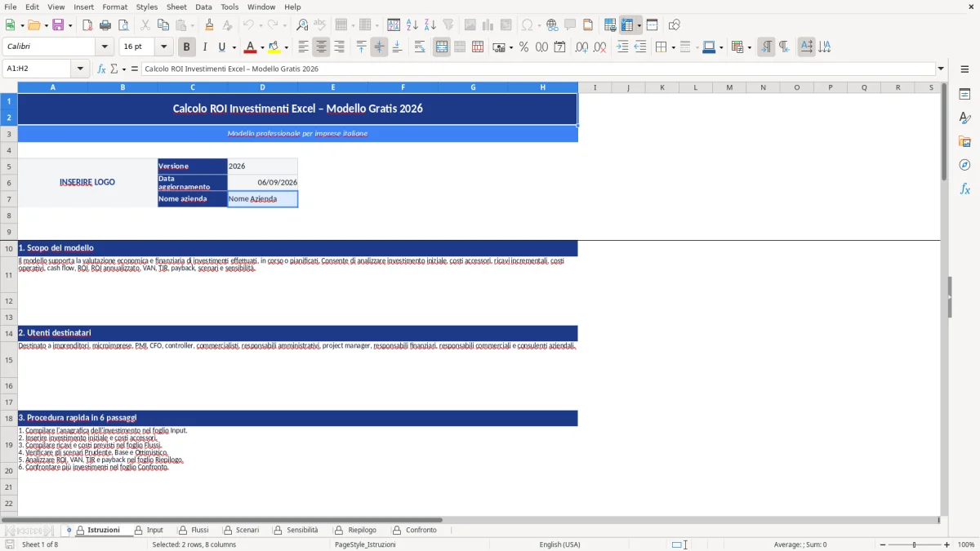Image resolution: width=980 pixels, height=551 pixels.
Task: Apply the red Font Color swatch
Action: click(x=251, y=47)
